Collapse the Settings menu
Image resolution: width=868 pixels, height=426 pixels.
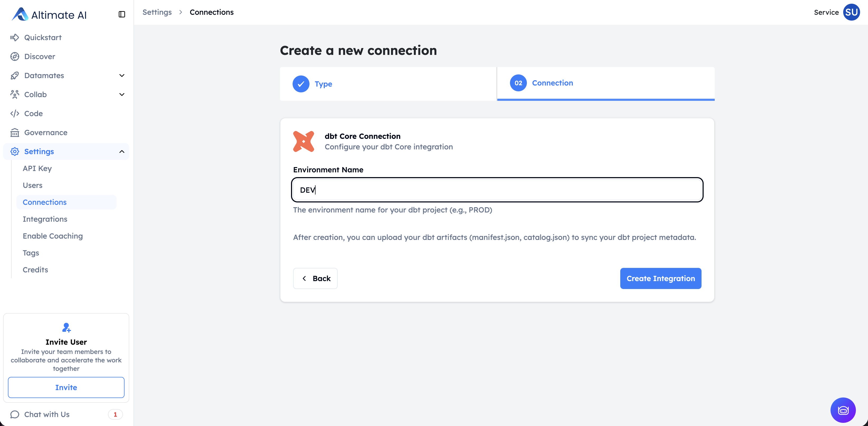[122, 151]
